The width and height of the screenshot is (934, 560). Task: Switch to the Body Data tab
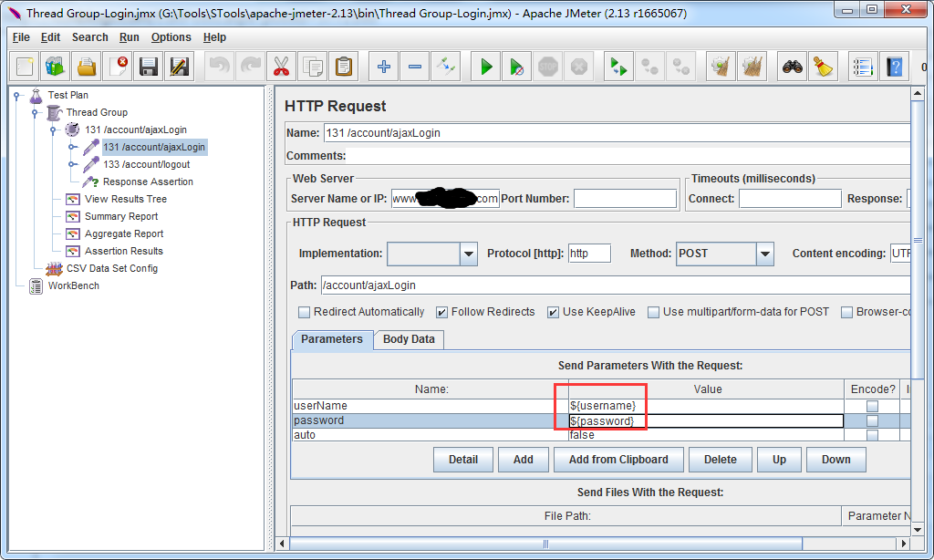pyautogui.click(x=409, y=339)
